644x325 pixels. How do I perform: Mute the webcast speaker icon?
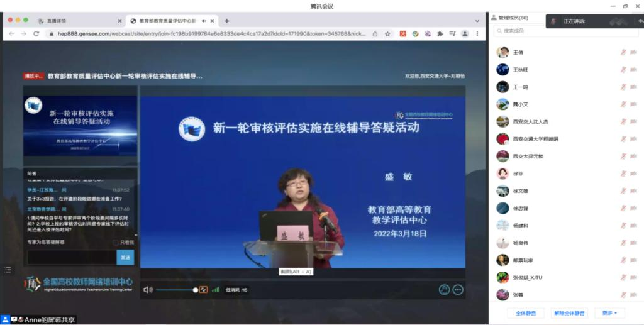point(148,290)
